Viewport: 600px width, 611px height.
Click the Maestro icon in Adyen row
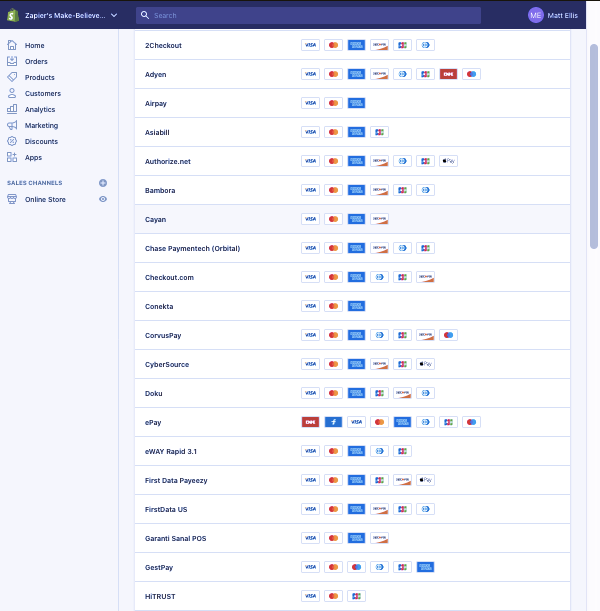[471, 74]
